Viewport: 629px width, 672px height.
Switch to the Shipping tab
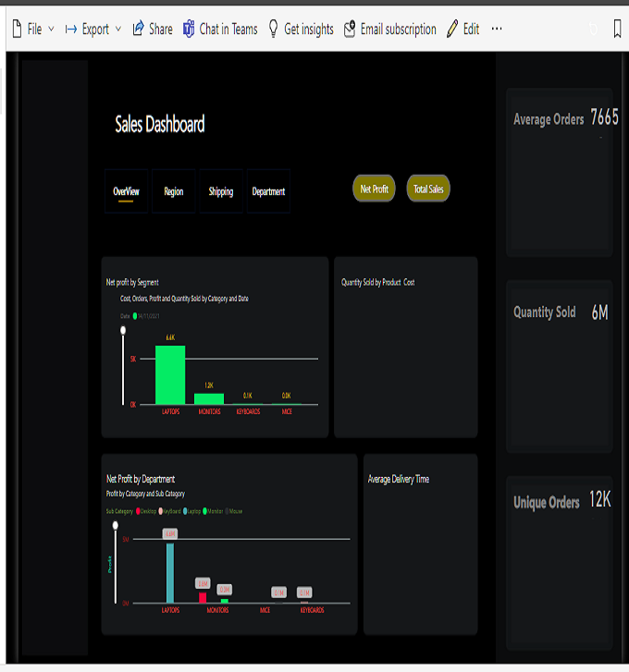[x=221, y=191]
